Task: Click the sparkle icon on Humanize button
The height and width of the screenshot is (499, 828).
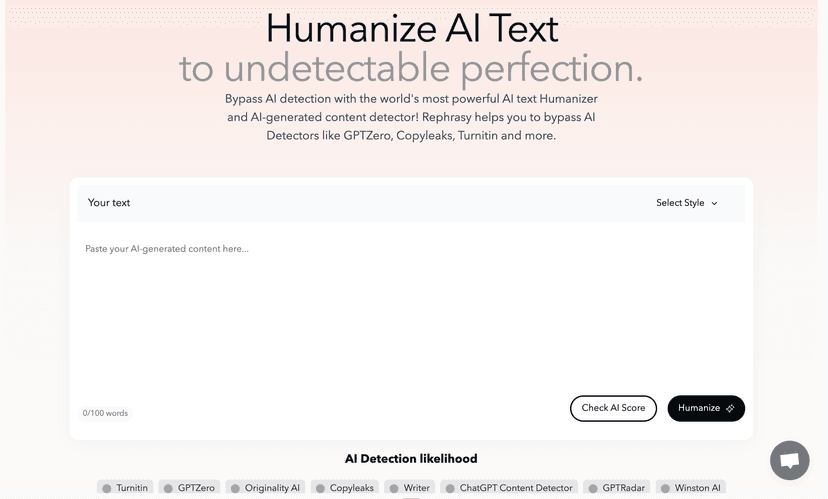Action: coord(730,408)
